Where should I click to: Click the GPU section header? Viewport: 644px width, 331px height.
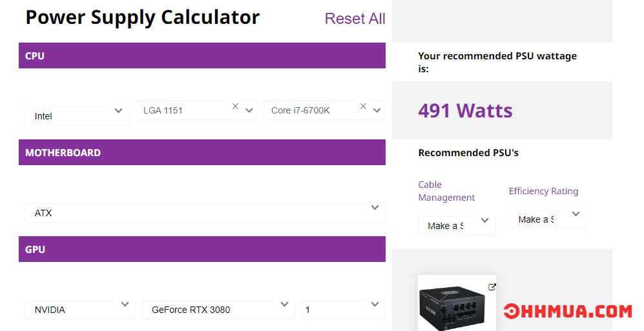202,249
